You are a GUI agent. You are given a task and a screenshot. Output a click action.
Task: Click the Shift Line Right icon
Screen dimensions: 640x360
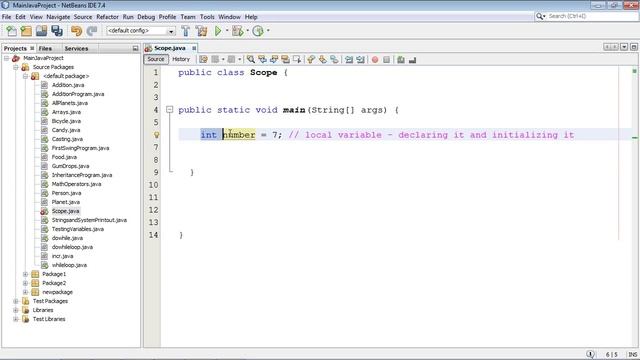point(360,60)
